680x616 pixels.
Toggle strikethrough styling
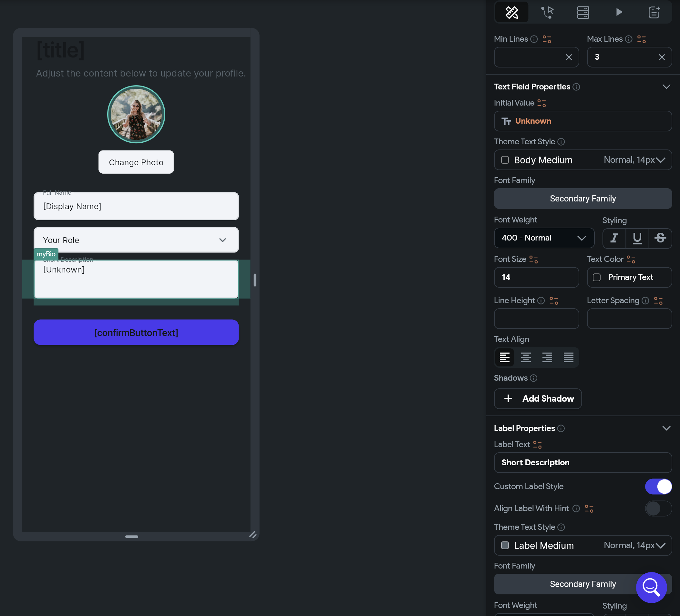pyautogui.click(x=660, y=238)
